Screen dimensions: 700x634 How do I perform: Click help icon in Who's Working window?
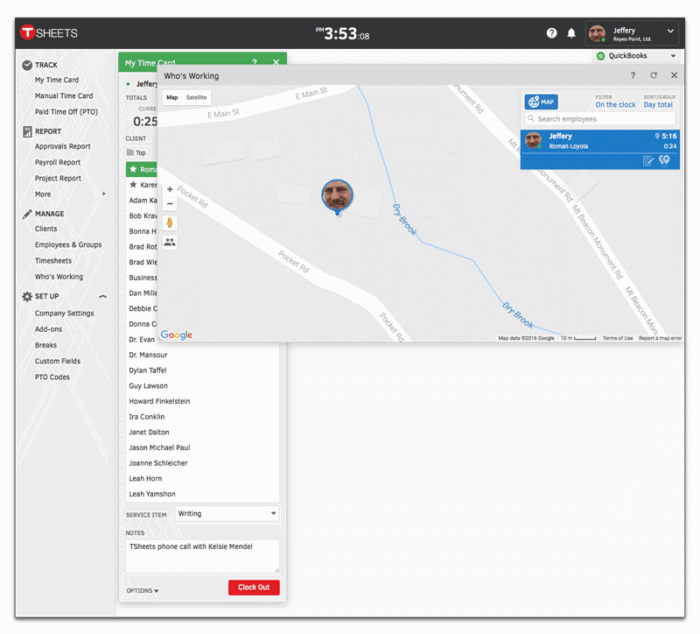[x=633, y=75]
